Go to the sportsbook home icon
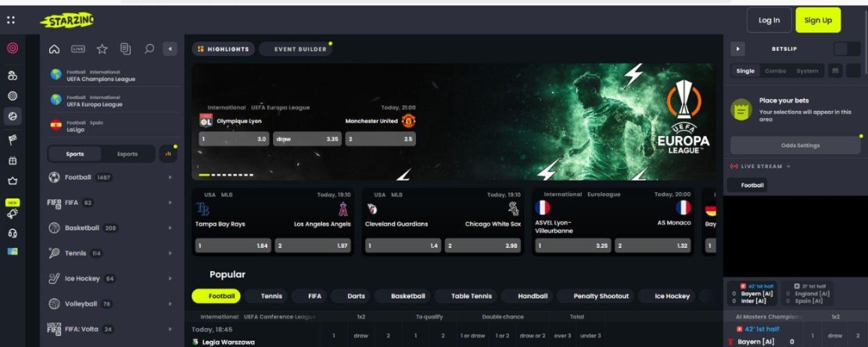This screenshot has height=347, width=868. [54, 49]
